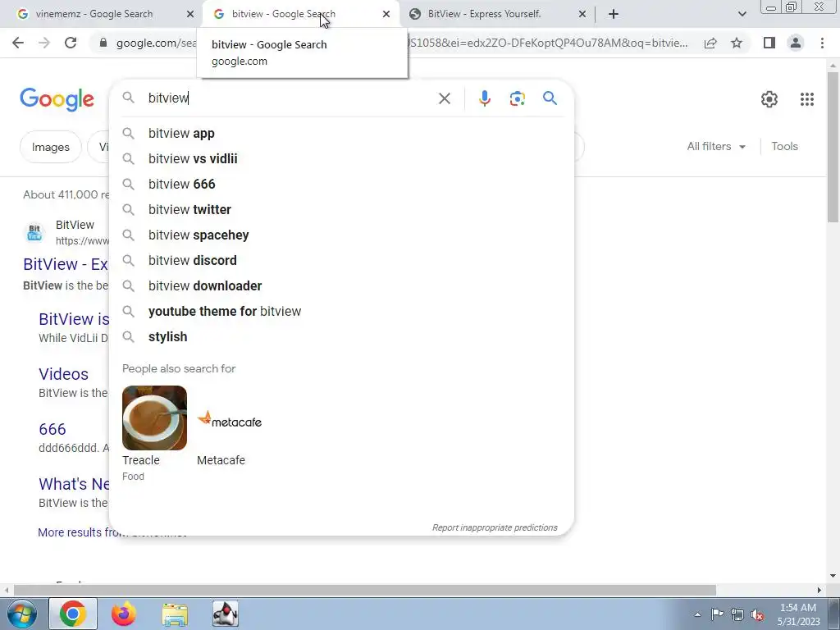Click the forward navigation arrow
Viewport: 840px width, 630px height.
(44, 43)
